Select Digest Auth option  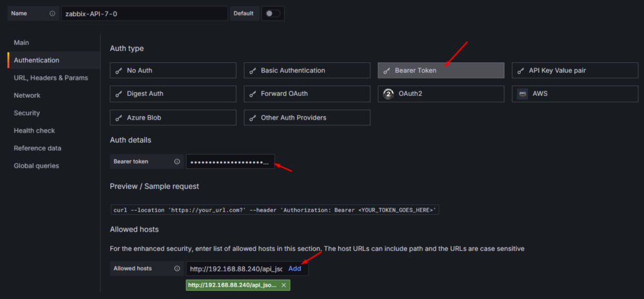(173, 94)
